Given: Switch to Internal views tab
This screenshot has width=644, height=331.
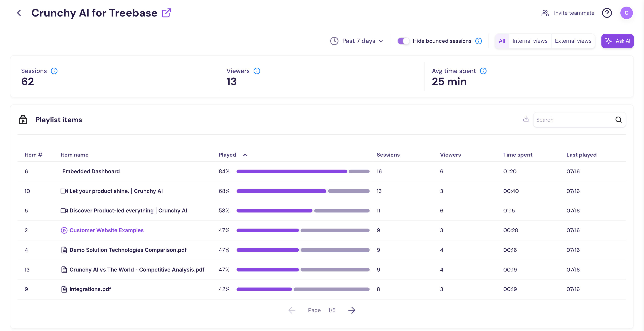Looking at the screenshot, I should (530, 41).
